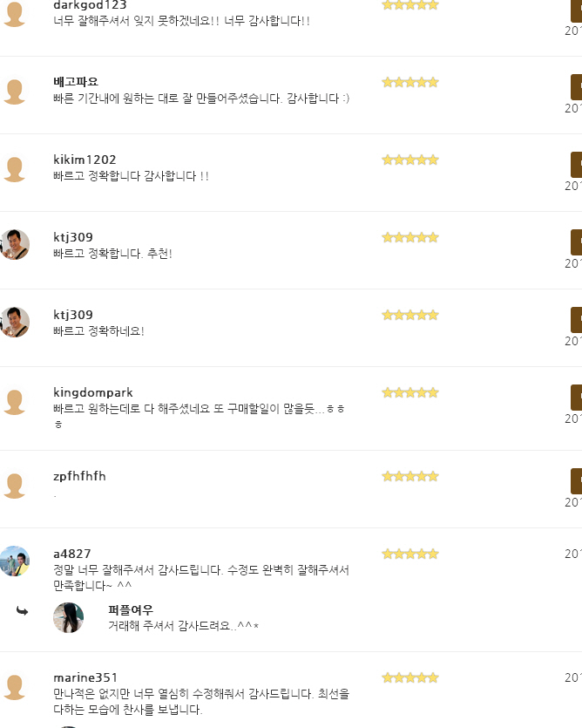Viewport: 582px width, 728px height.
Task: Click 퍼플여우's seller profile picture
Action: point(69,617)
